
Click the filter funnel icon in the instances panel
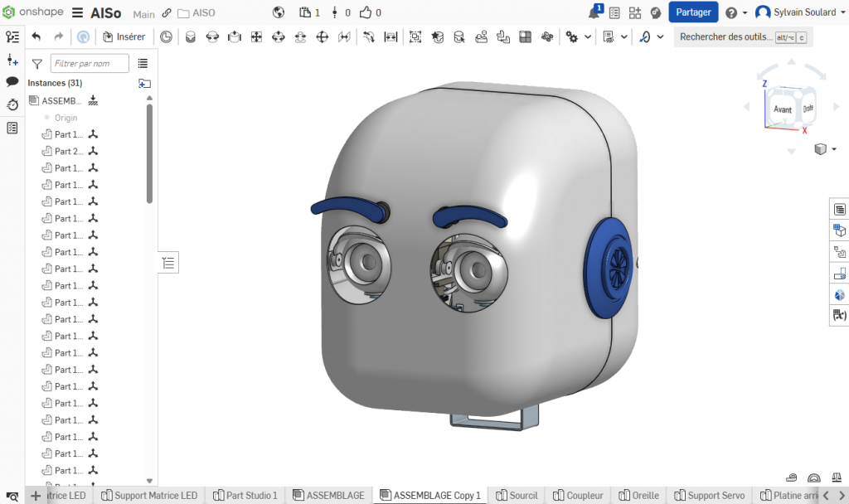click(36, 64)
